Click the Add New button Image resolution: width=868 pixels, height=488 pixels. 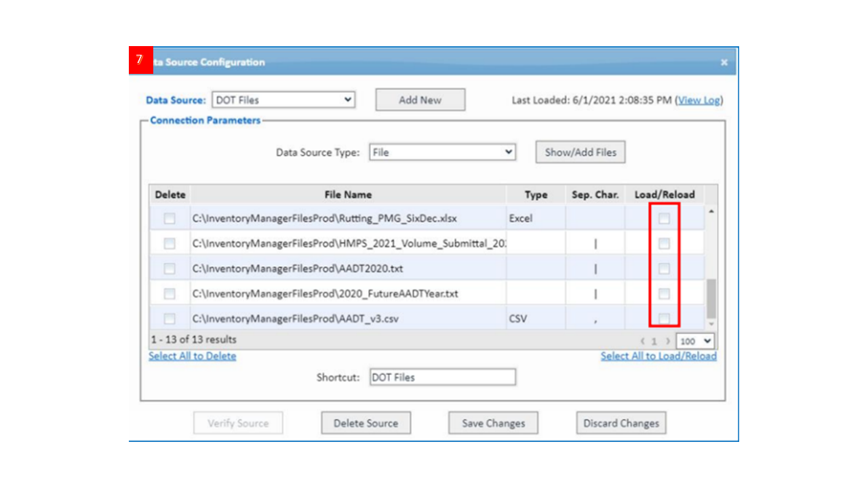(420, 100)
